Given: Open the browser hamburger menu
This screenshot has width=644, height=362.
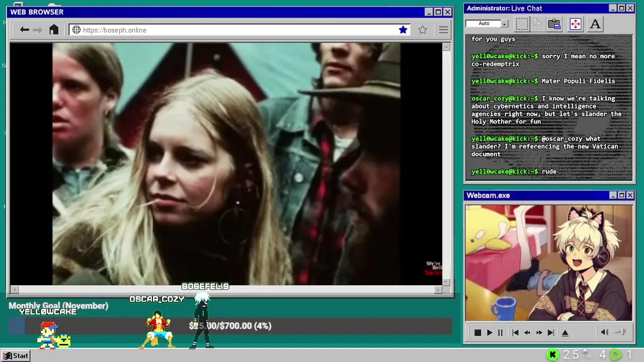Looking at the screenshot, I should click(x=443, y=30).
